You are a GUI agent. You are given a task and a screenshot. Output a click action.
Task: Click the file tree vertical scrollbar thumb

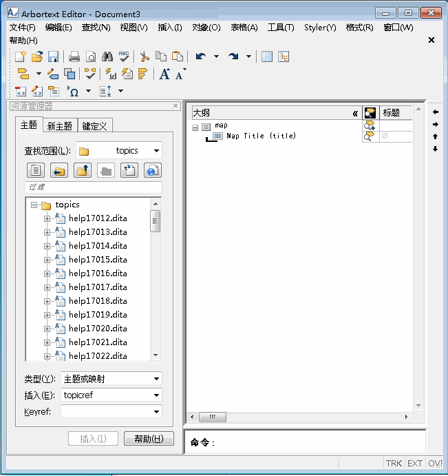pyautogui.click(x=156, y=221)
